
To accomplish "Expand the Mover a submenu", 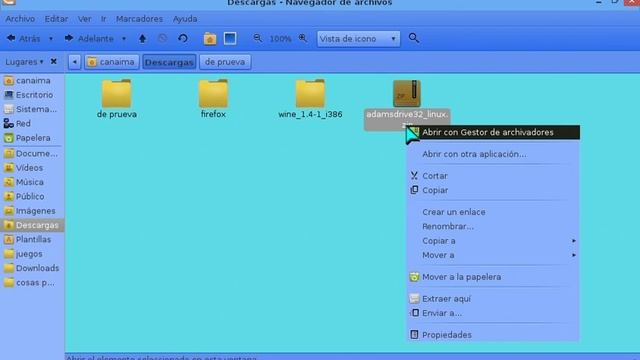I will click(493, 255).
